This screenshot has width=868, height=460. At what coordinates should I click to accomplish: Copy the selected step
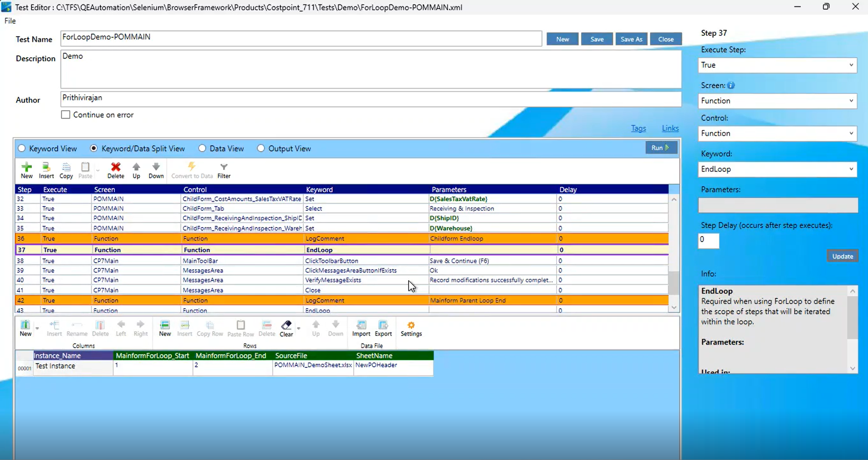tap(66, 170)
